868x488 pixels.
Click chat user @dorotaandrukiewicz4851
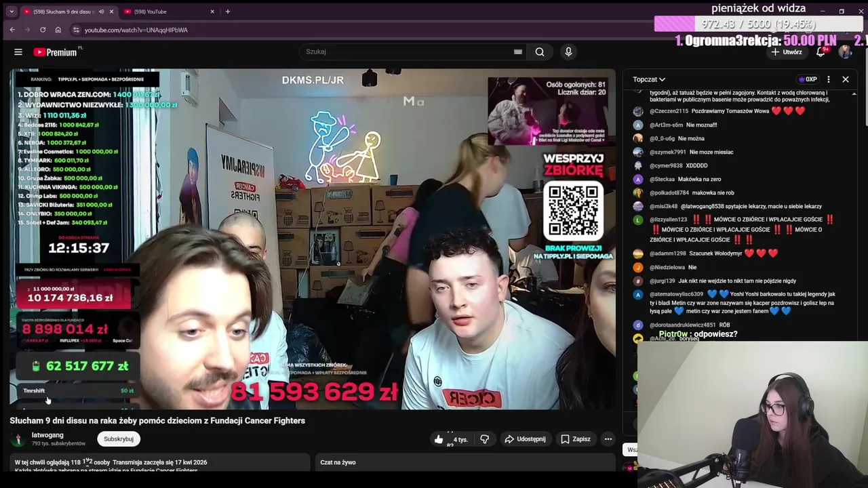pyautogui.click(x=682, y=325)
